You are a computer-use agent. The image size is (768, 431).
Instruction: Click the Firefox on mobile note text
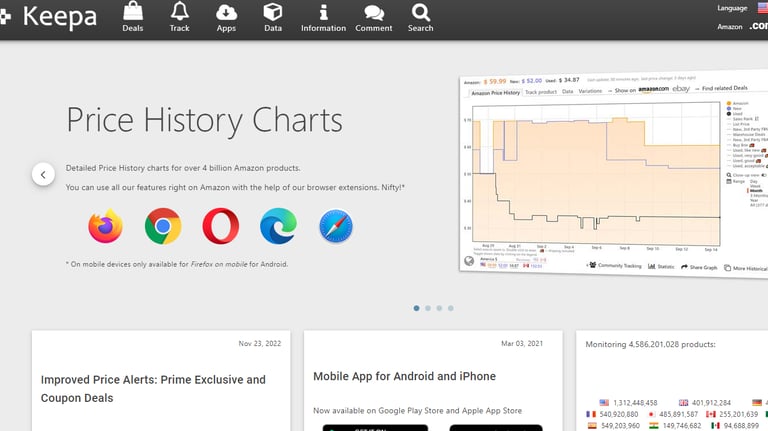177,264
